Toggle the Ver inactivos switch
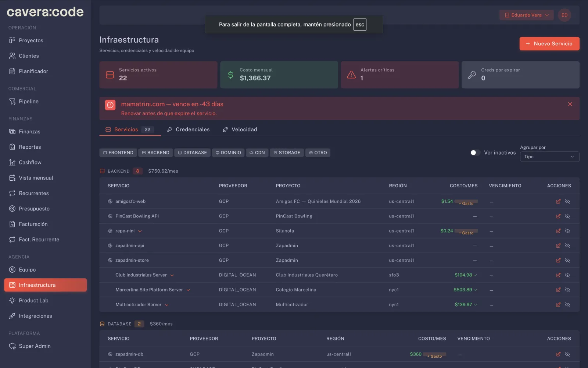 [x=475, y=153]
